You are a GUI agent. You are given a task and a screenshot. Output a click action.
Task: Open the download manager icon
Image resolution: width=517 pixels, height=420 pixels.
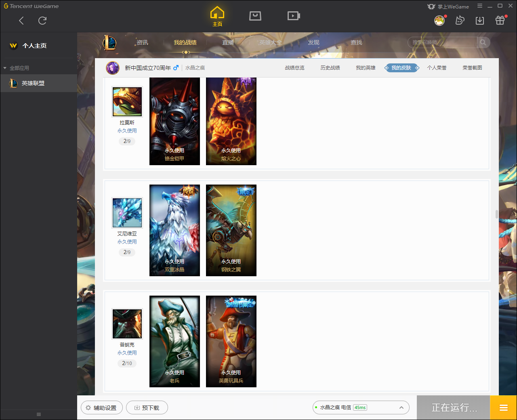coord(480,21)
